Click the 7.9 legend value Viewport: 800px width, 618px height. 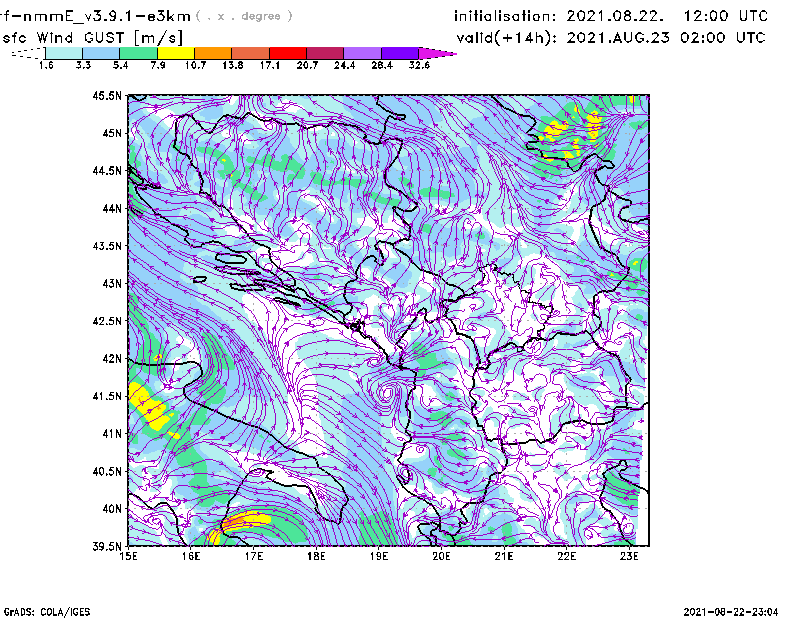158,65
